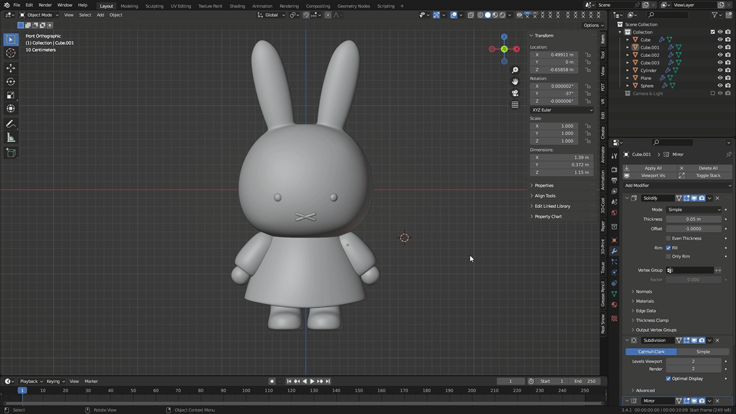Click the viewport zoom magnifier icon

point(515,70)
